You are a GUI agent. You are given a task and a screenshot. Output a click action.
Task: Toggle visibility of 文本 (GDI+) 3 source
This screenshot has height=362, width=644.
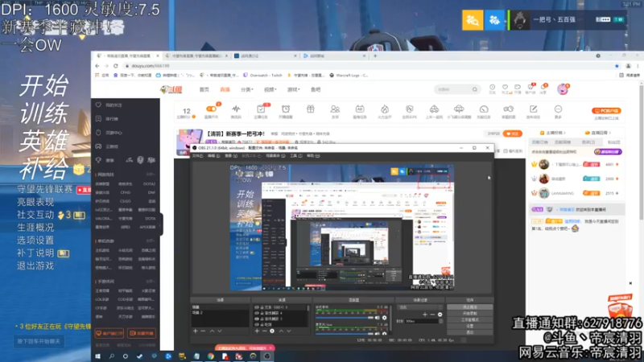(x=257, y=307)
